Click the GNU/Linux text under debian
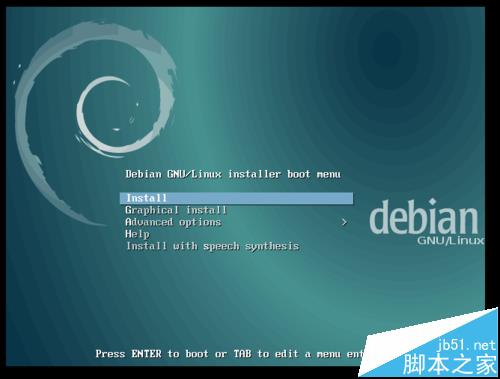Screen dimensions: 500x379 450,241
